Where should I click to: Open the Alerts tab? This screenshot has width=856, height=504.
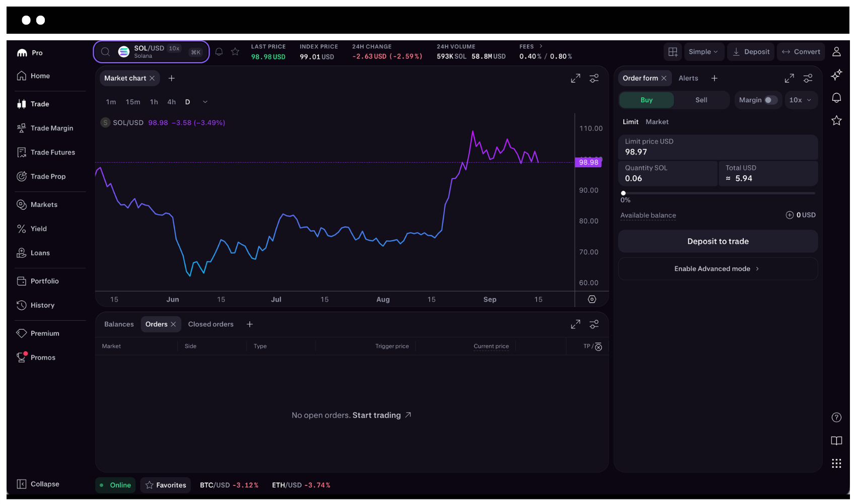click(688, 78)
